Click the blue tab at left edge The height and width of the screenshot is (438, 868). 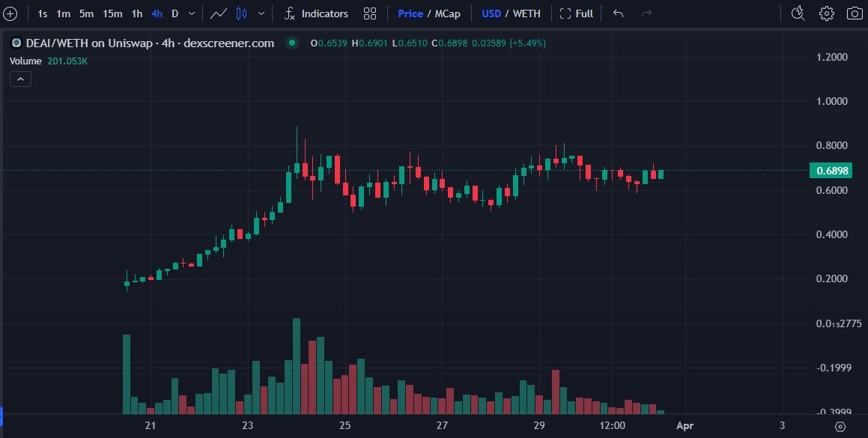(x=1, y=416)
